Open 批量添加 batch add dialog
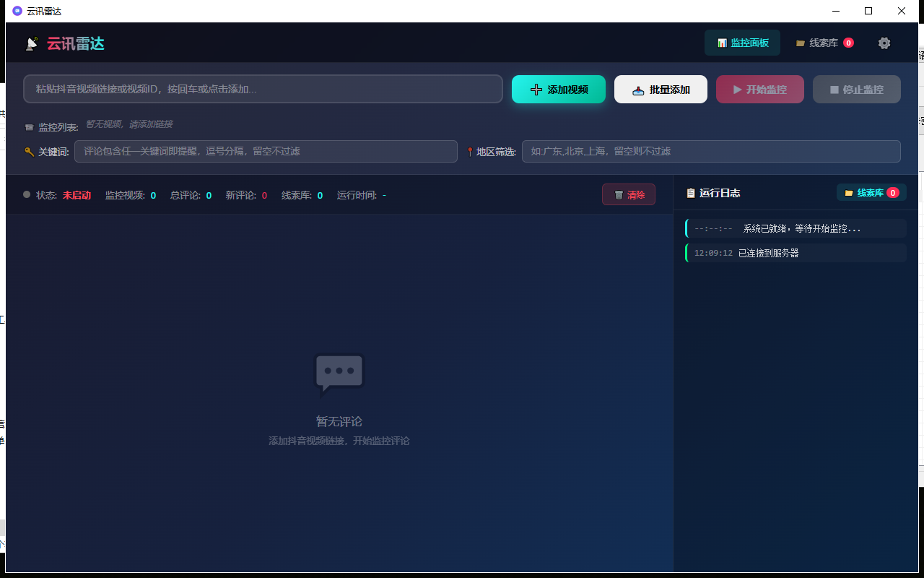The image size is (924, 578). 661,90
